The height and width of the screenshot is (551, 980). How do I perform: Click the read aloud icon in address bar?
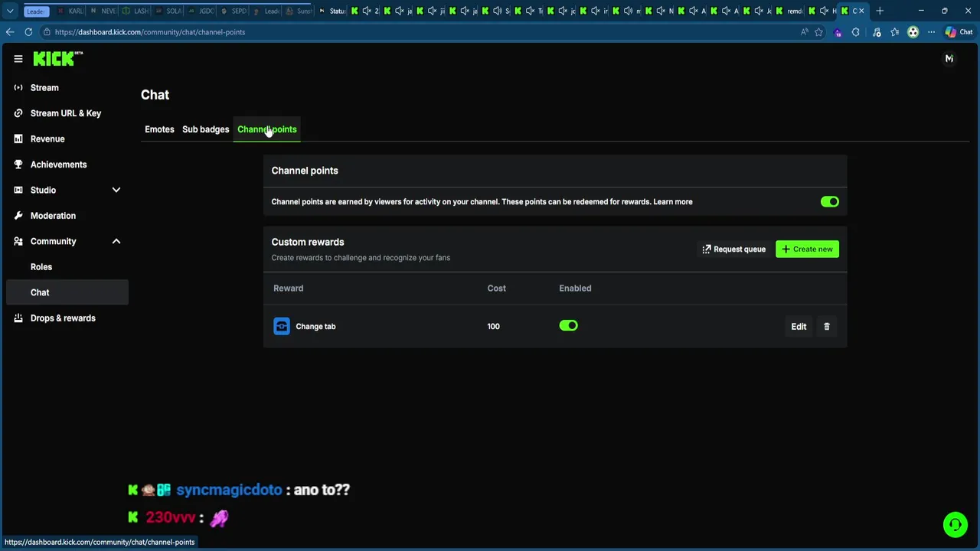coord(804,32)
